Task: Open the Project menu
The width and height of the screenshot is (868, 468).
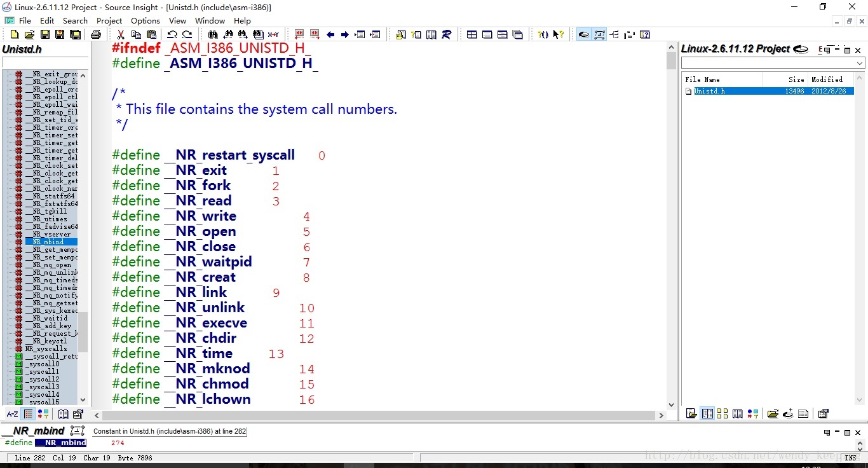Action: coord(109,20)
